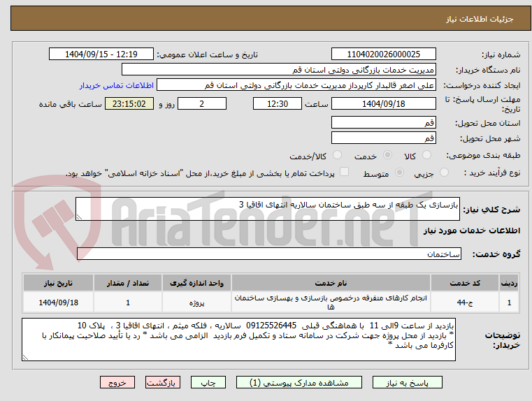Click the ساعت باقی مانده label
The height and width of the screenshot is (401, 532).
click(x=70, y=104)
